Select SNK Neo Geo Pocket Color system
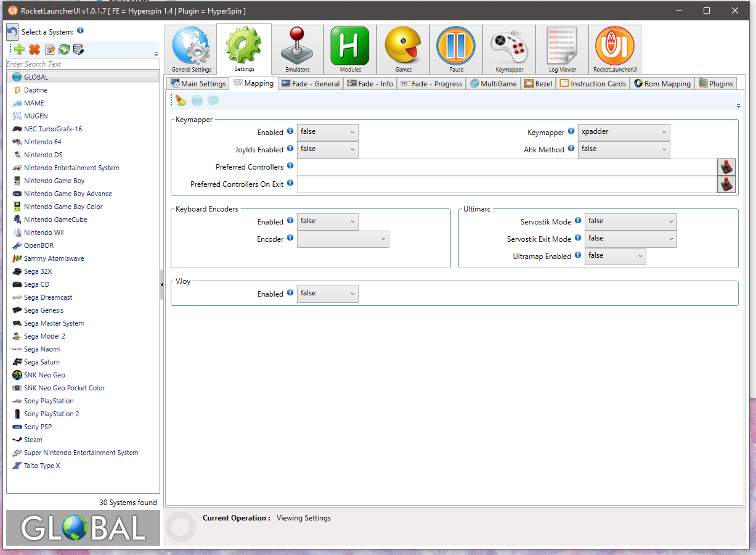The width and height of the screenshot is (756, 555). (83, 388)
